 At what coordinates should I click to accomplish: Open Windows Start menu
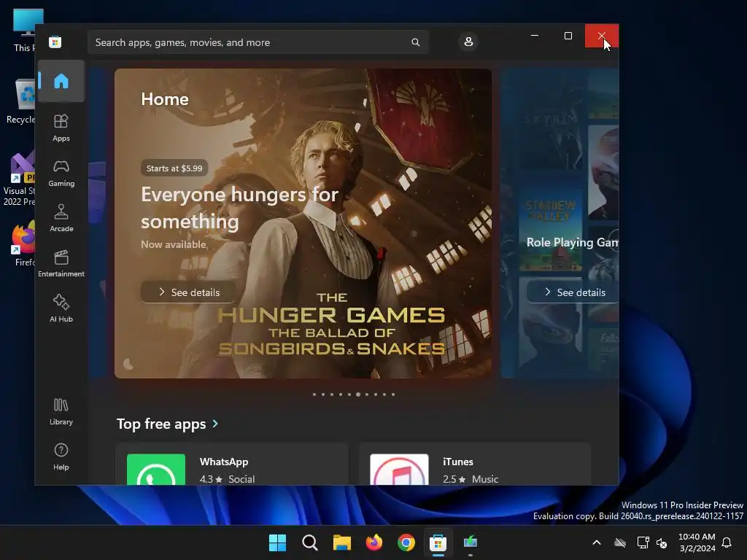click(277, 542)
